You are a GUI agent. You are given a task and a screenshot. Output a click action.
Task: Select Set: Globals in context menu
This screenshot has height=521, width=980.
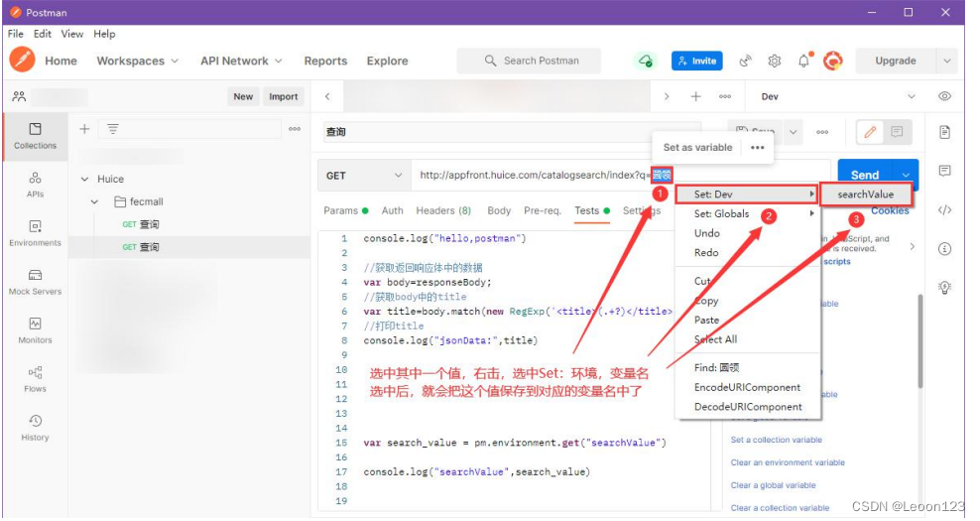[x=748, y=214]
